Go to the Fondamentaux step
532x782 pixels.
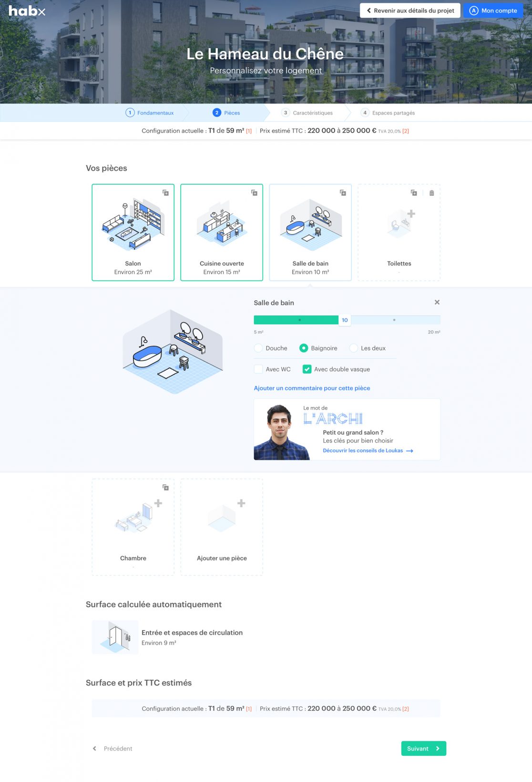(150, 113)
